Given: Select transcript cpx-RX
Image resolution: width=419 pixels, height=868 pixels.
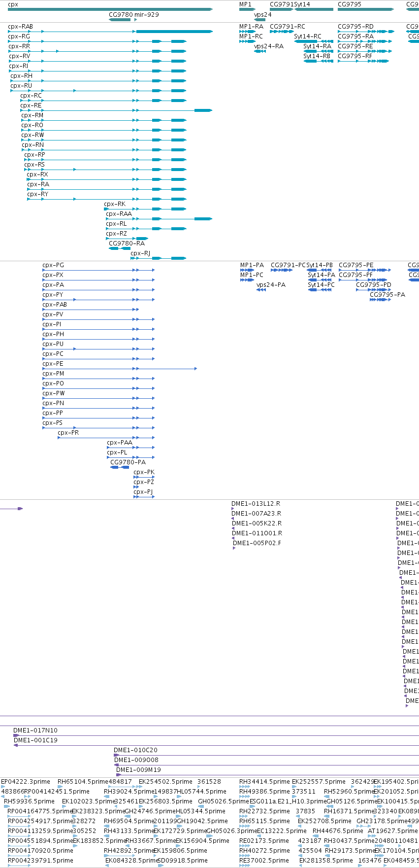Looking at the screenshot, I should tap(37, 174).
